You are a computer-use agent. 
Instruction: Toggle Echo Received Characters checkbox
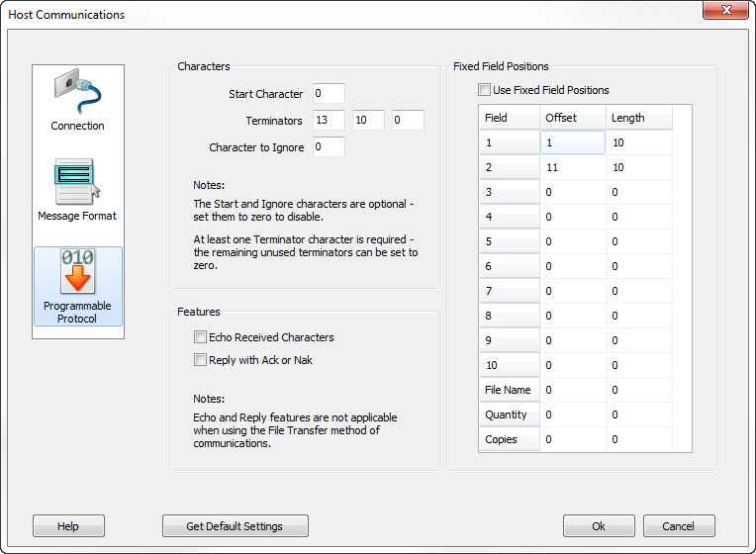click(200, 337)
